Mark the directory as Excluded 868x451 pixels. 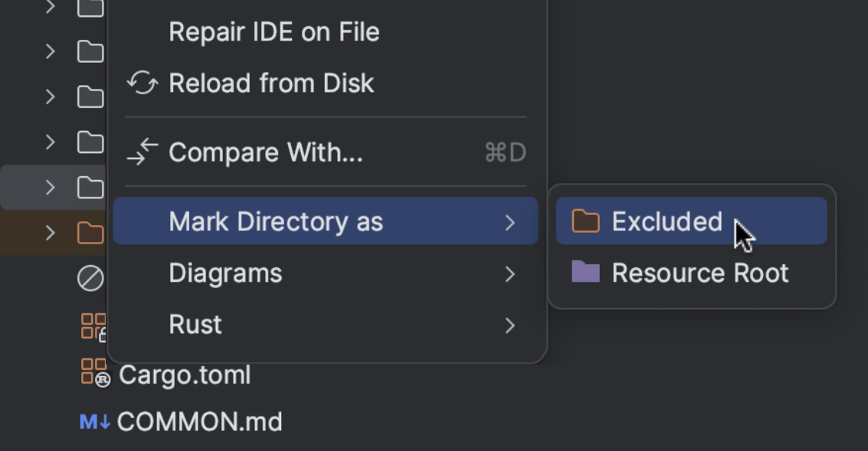[x=667, y=222]
